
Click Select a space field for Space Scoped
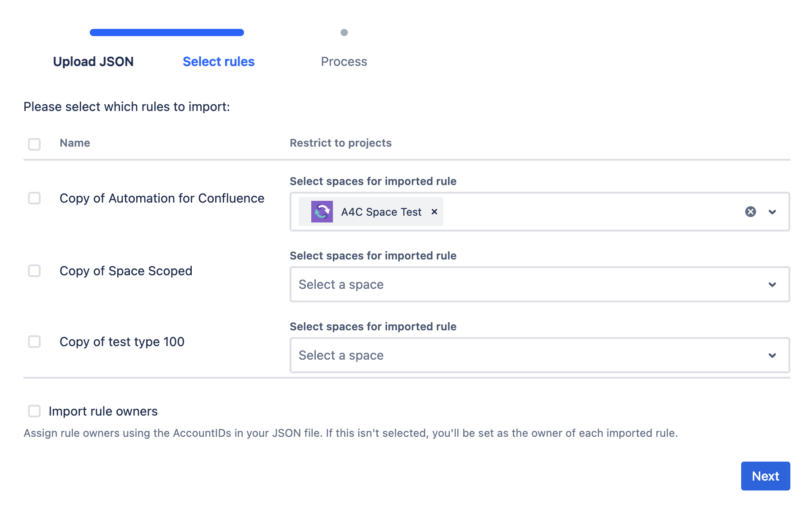point(540,284)
